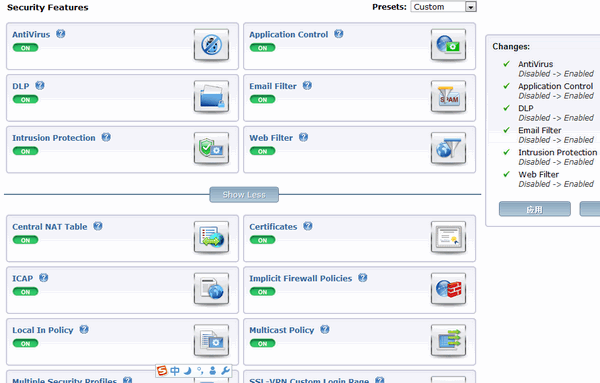Open help for Web Filter

[x=303, y=137]
